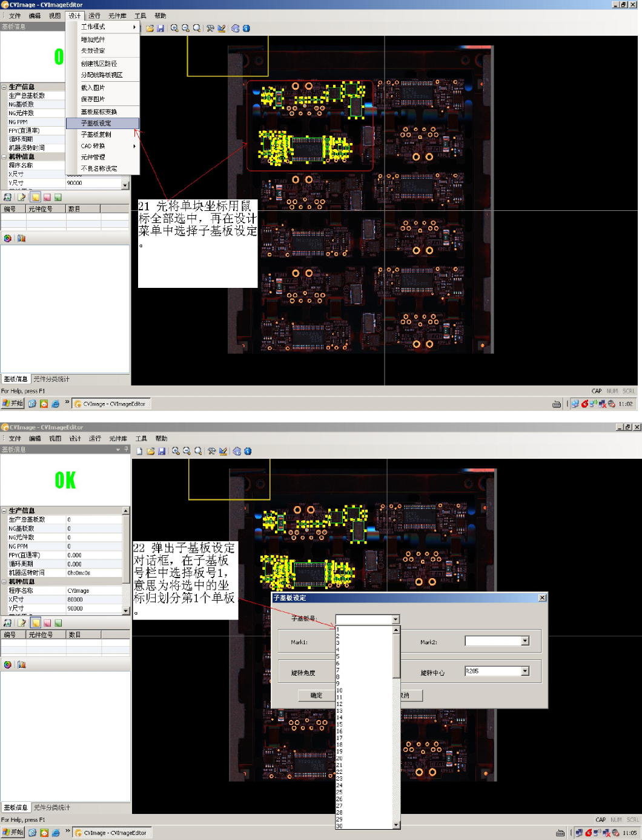The height and width of the screenshot is (840, 642).
Task: Choose 分配线路板视区 menu entry
Action: pyautogui.click(x=103, y=75)
